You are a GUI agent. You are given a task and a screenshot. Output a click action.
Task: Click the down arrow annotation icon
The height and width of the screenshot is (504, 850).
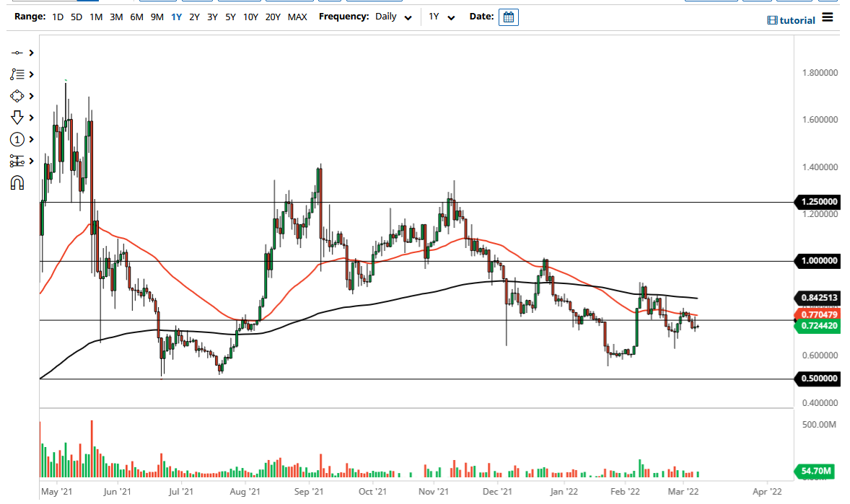click(16, 118)
